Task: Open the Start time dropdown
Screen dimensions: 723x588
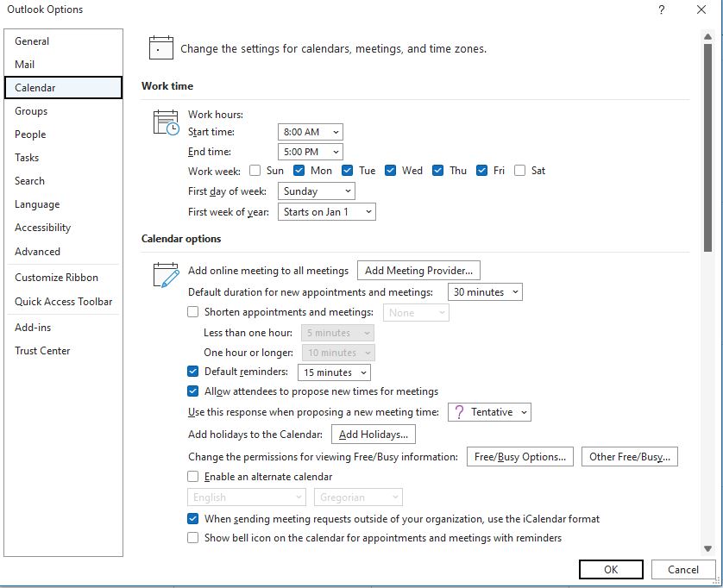Action: pos(311,132)
